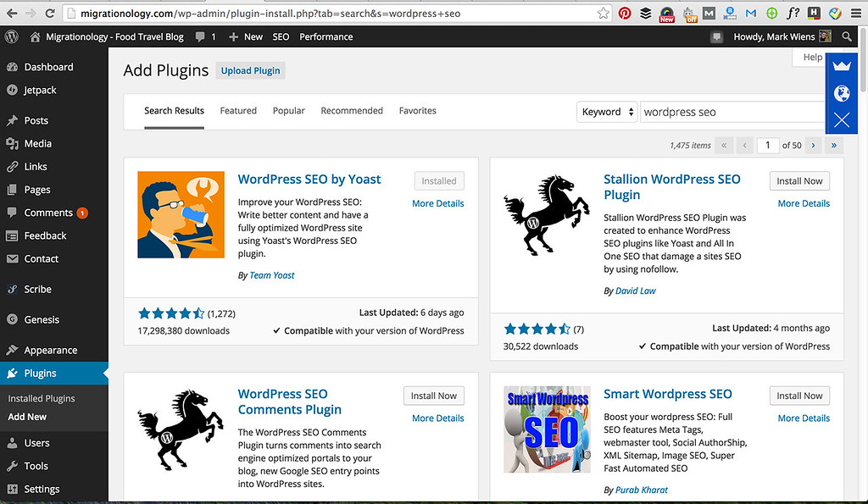The image size is (868, 504).
Task: Open Team Yoast author link
Action: click(x=272, y=275)
